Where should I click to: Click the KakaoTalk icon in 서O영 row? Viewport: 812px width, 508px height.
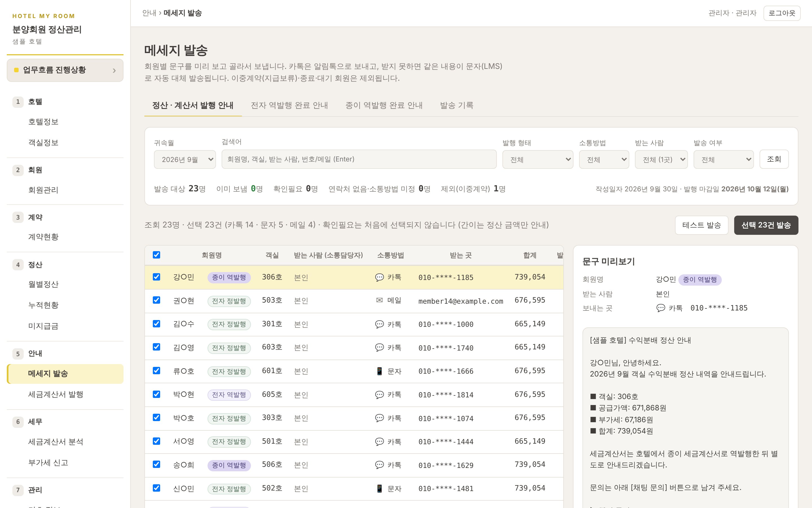[x=379, y=441]
